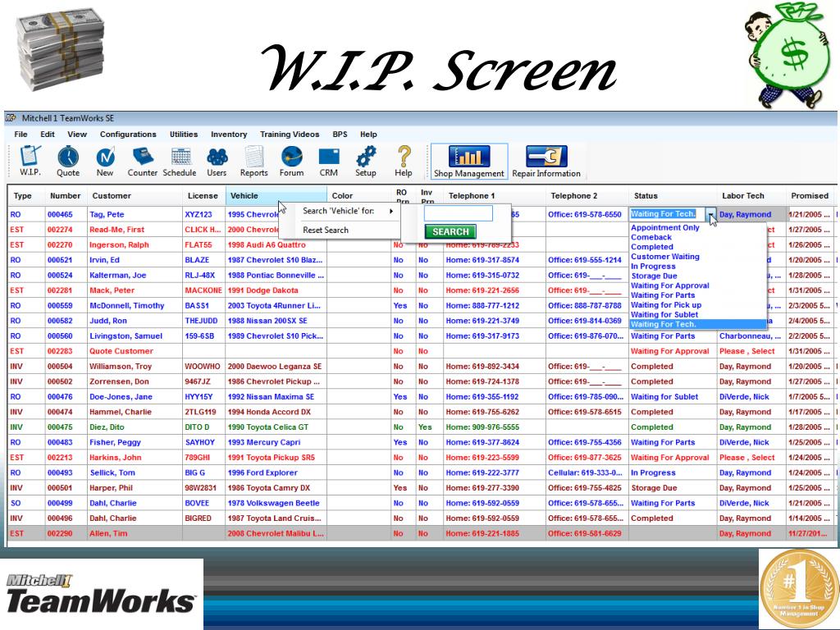This screenshot has height=630, width=840.
Task: Select 'Appointment Only' status option
Action: coord(664,227)
